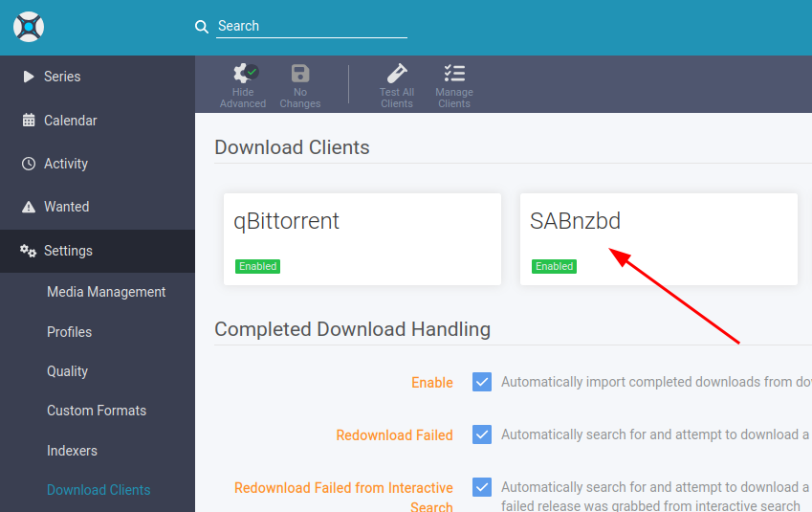Click the Series play icon
This screenshot has width=812, height=512.
[29, 77]
